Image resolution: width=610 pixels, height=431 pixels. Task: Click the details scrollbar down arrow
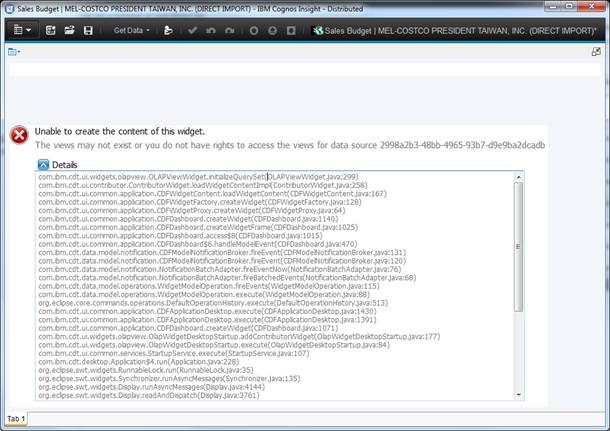coord(519,394)
